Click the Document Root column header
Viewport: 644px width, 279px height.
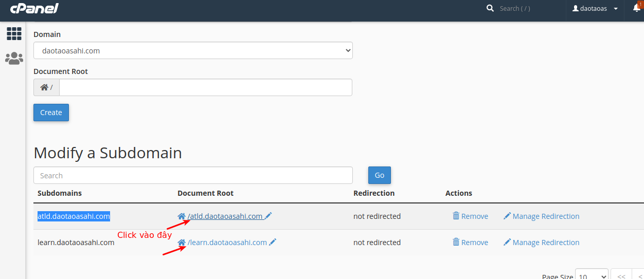pyautogui.click(x=205, y=193)
